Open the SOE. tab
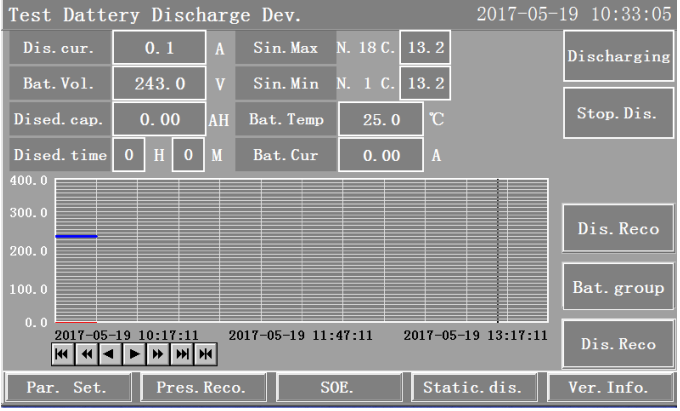 pos(337,387)
